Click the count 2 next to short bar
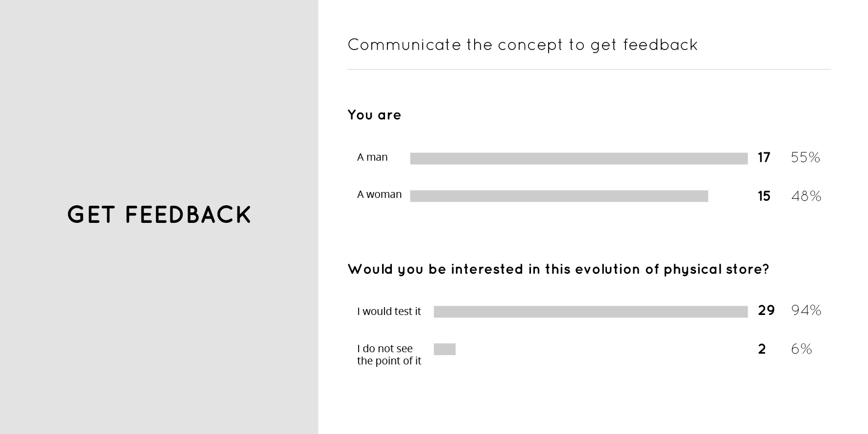The image size is (868, 434). [x=762, y=349]
